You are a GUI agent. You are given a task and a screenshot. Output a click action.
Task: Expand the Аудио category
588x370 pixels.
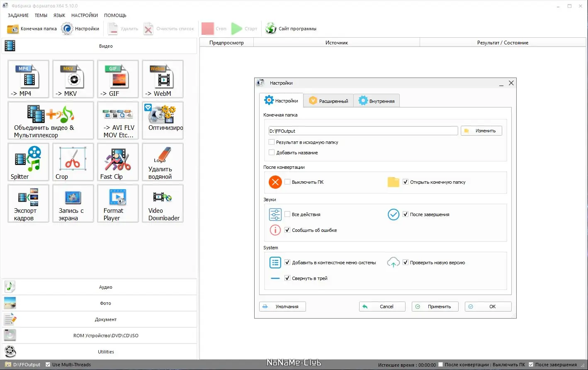click(x=100, y=287)
